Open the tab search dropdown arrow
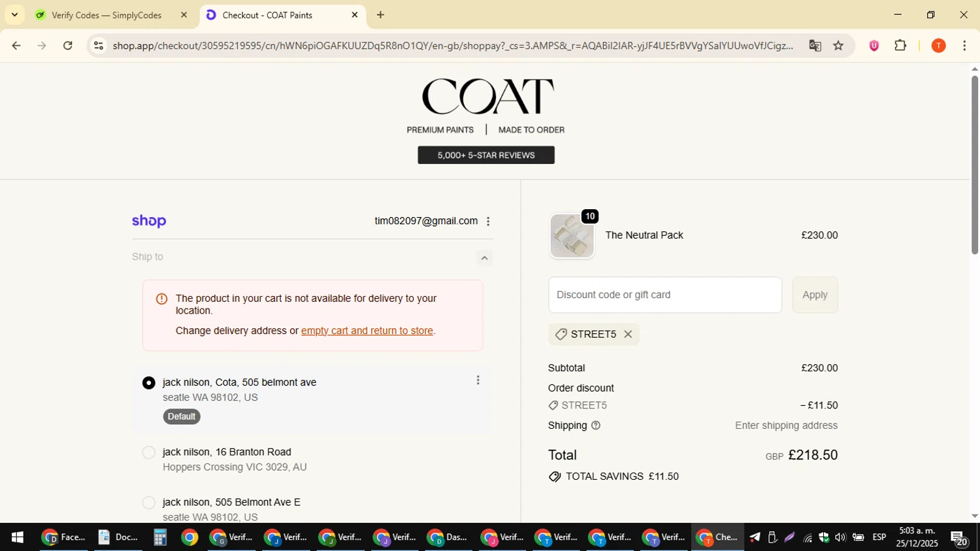The width and height of the screenshot is (980, 551). (x=14, y=15)
